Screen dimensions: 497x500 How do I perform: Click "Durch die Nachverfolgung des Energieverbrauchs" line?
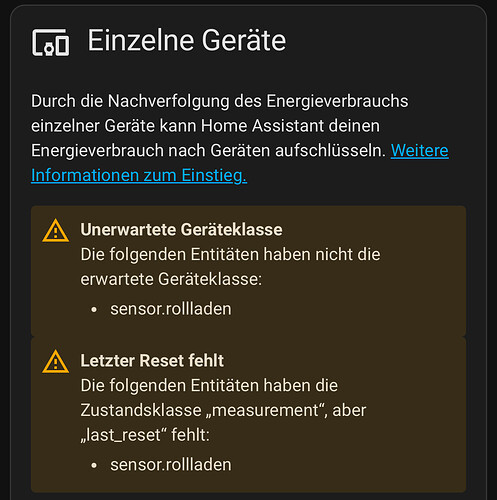click(220, 101)
